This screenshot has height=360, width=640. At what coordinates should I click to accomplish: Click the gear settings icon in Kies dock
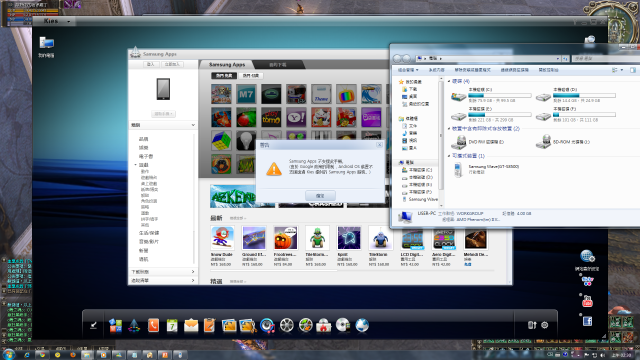pyautogui.click(x=544, y=325)
